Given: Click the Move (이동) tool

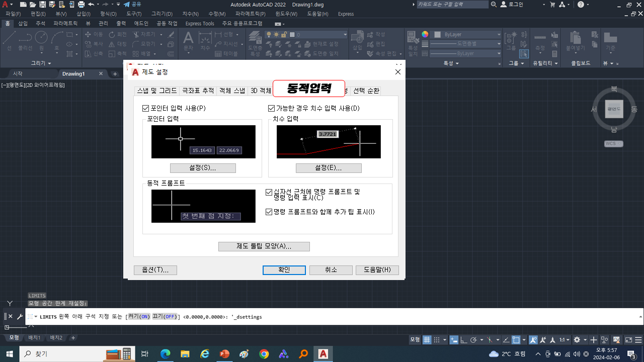Looking at the screenshot, I should pyautogui.click(x=94, y=35).
